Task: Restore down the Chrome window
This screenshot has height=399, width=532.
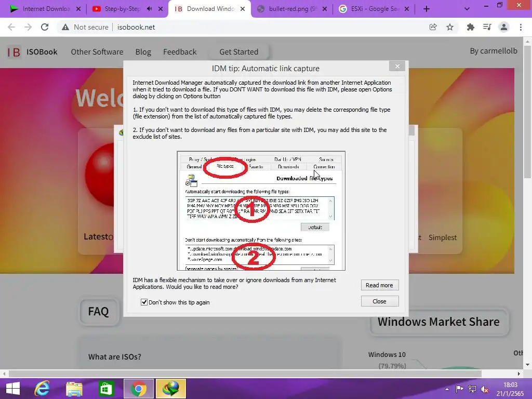Action: pyautogui.click(x=499, y=5)
